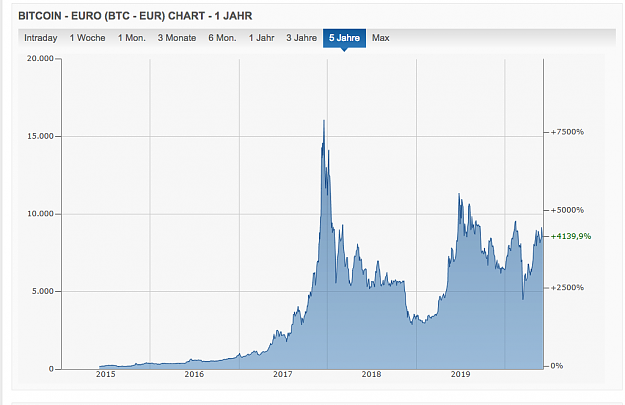Select the 1 Mon. time range

point(132,38)
